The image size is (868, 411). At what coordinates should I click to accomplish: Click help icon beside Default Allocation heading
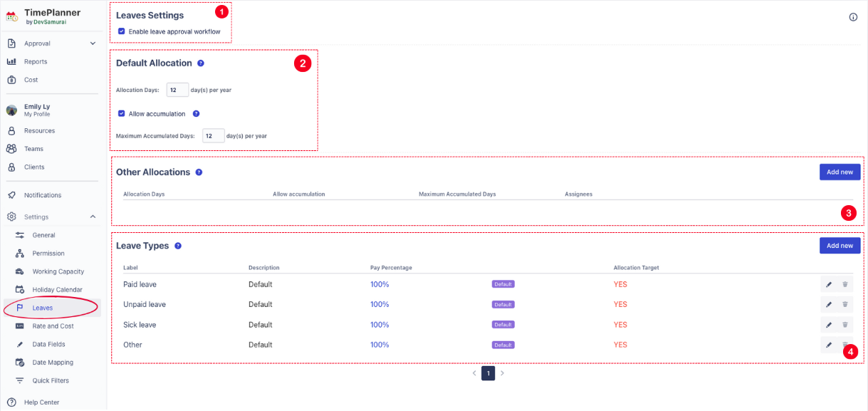coord(201,63)
